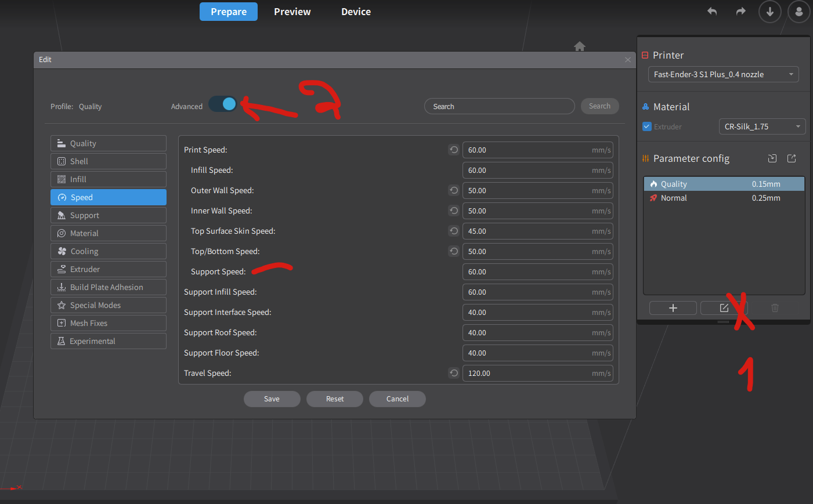Click the Reset button
The width and height of the screenshot is (813, 504).
tap(335, 399)
